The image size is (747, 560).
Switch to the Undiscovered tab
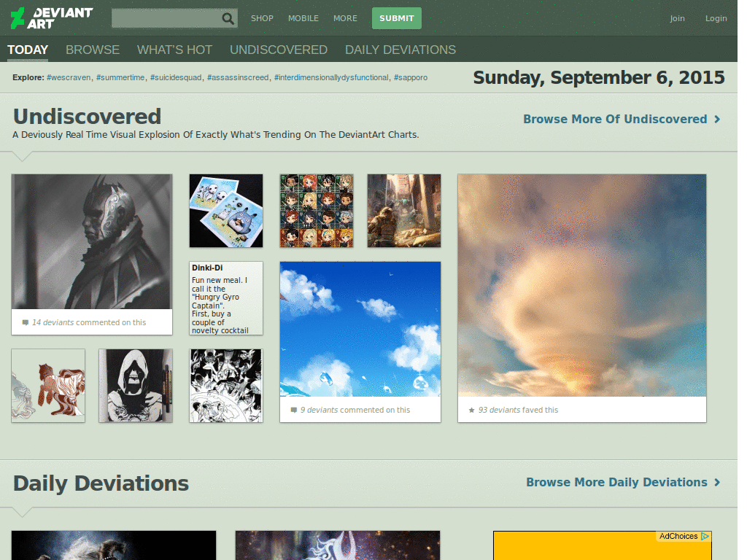[278, 50]
